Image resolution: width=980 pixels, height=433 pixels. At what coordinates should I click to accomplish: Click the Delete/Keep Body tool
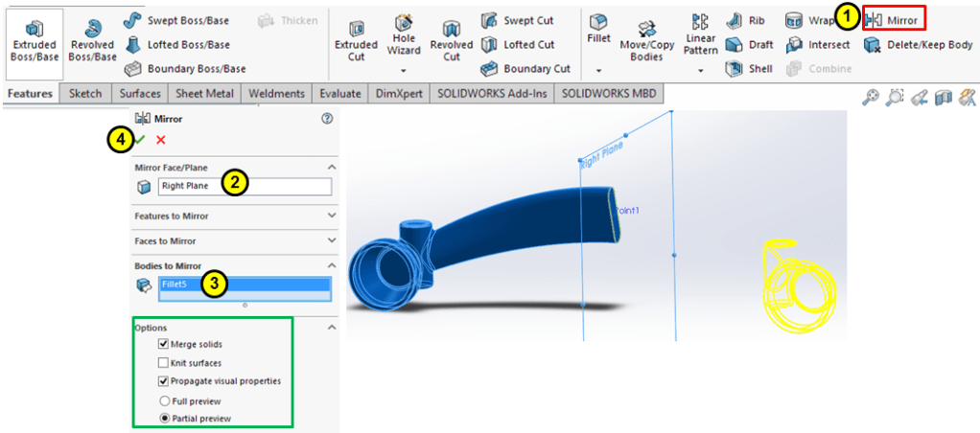coord(919,44)
